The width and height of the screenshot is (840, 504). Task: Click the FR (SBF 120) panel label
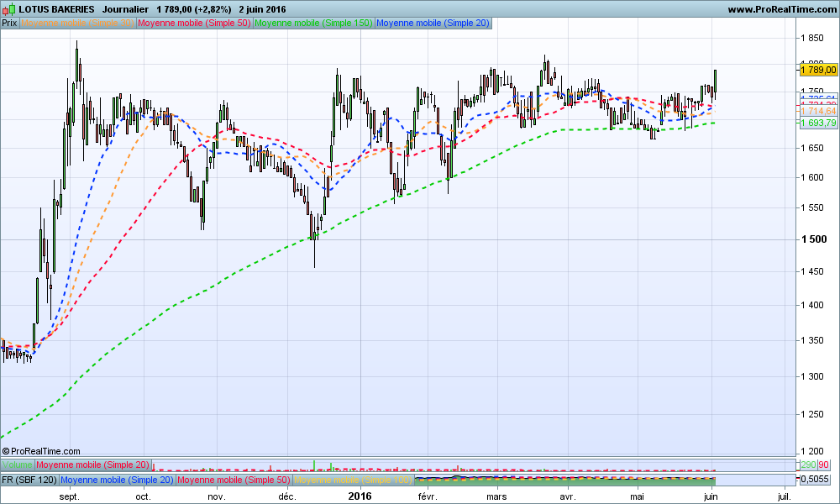point(29,480)
